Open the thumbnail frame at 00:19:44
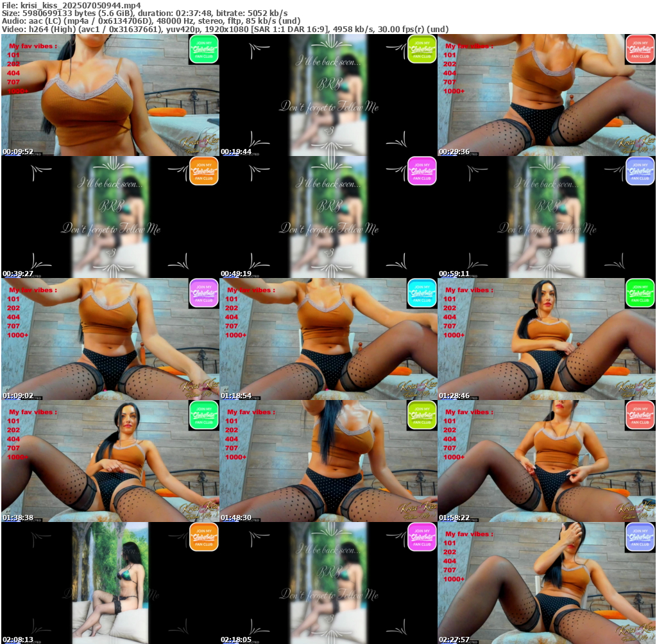The height and width of the screenshot is (644, 657). pos(328,95)
